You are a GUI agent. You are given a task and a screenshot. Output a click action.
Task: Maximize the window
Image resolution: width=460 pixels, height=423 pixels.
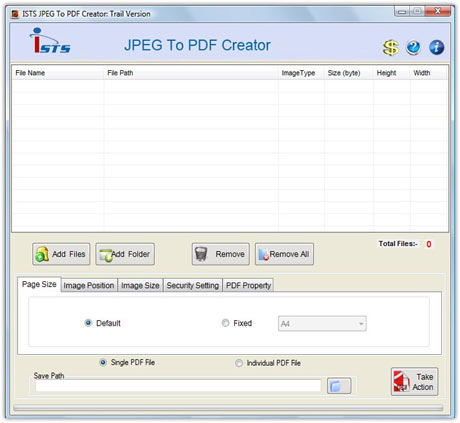tap(417, 12)
